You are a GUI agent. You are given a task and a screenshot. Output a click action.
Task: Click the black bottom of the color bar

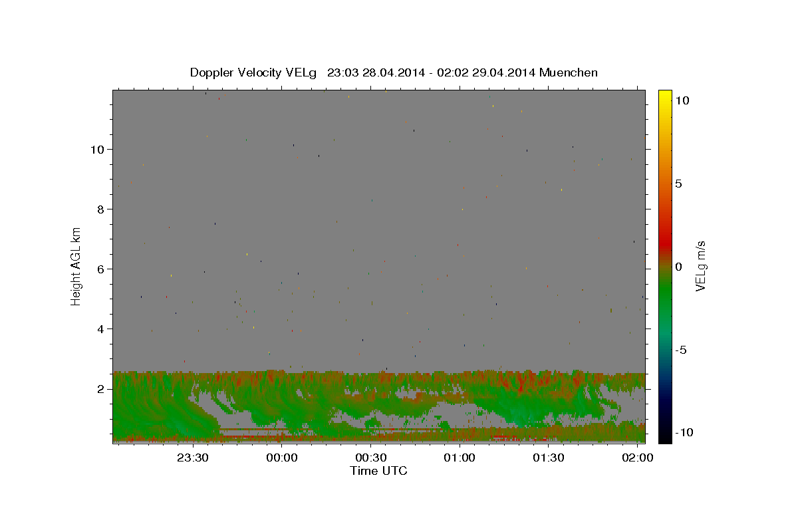(x=665, y=436)
